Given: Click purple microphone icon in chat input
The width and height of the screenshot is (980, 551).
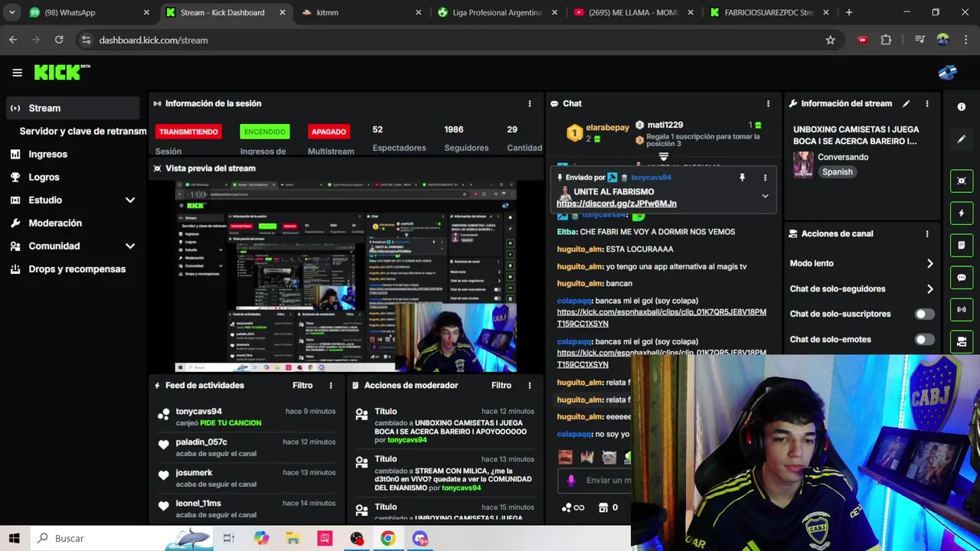Looking at the screenshot, I should (571, 480).
